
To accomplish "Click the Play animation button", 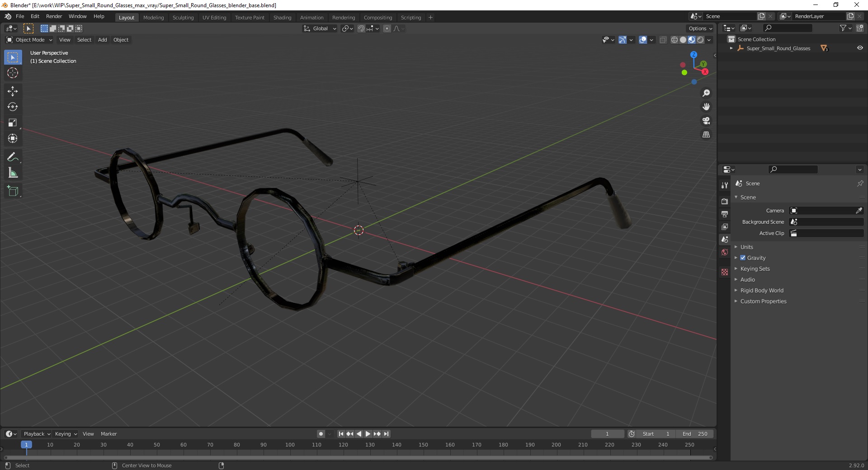I will pyautogui.click(x=368, y=434).
